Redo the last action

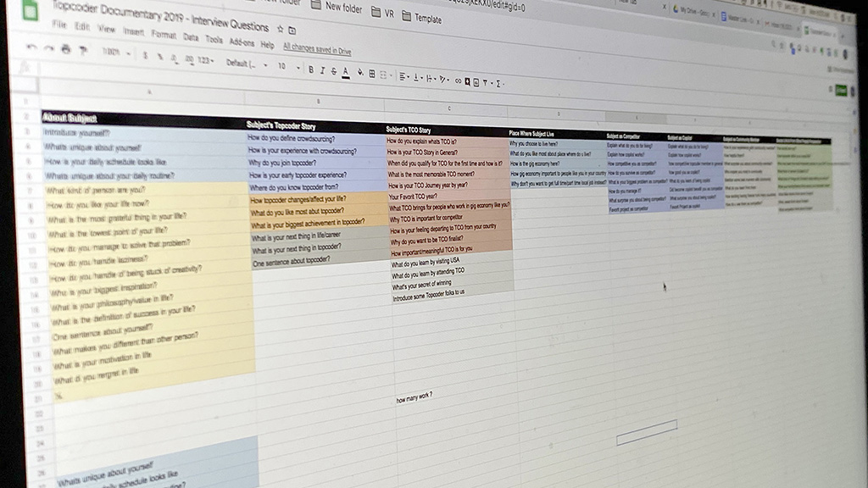[49, 48]
